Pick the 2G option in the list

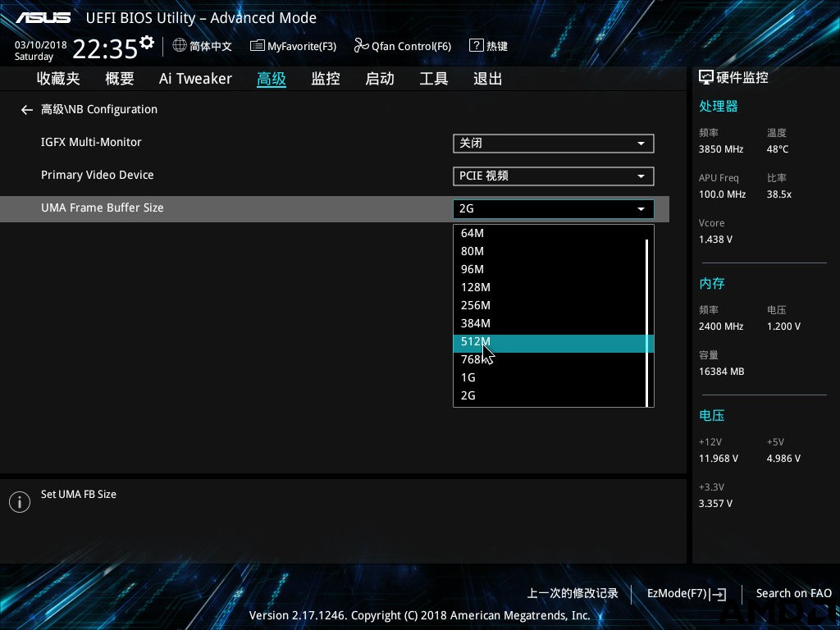(x=550, y=396)
